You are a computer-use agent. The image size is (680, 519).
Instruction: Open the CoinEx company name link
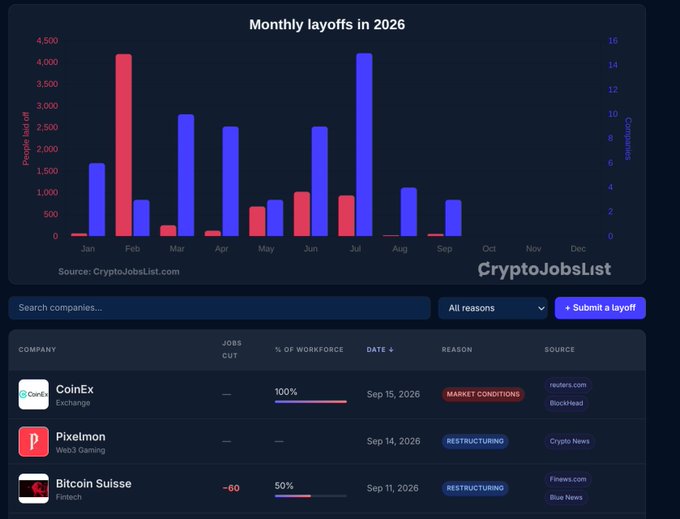tap(75, 389)
